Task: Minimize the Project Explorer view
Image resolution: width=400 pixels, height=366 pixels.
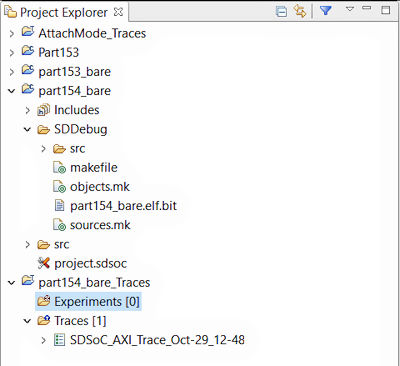Action: [x=367, y=8]
